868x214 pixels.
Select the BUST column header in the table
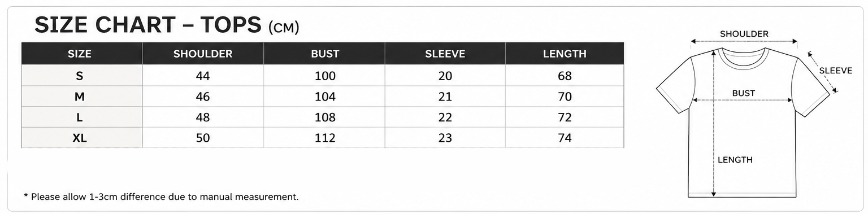[324, 54]
